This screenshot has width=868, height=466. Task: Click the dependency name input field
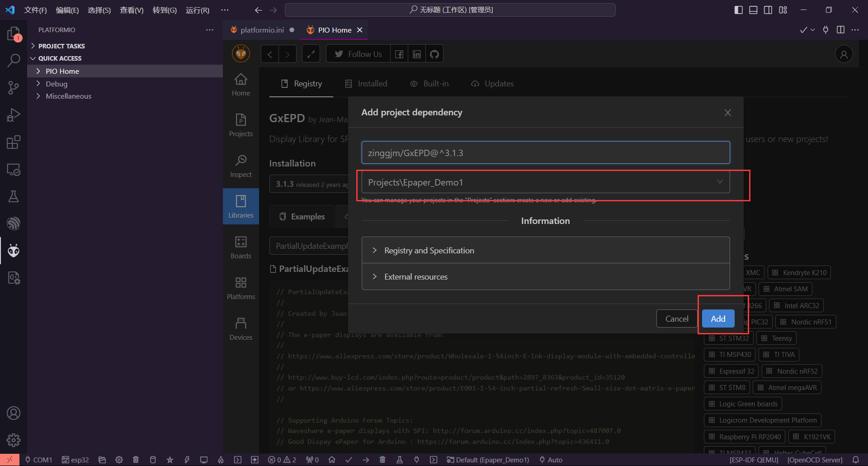point(546,152)
